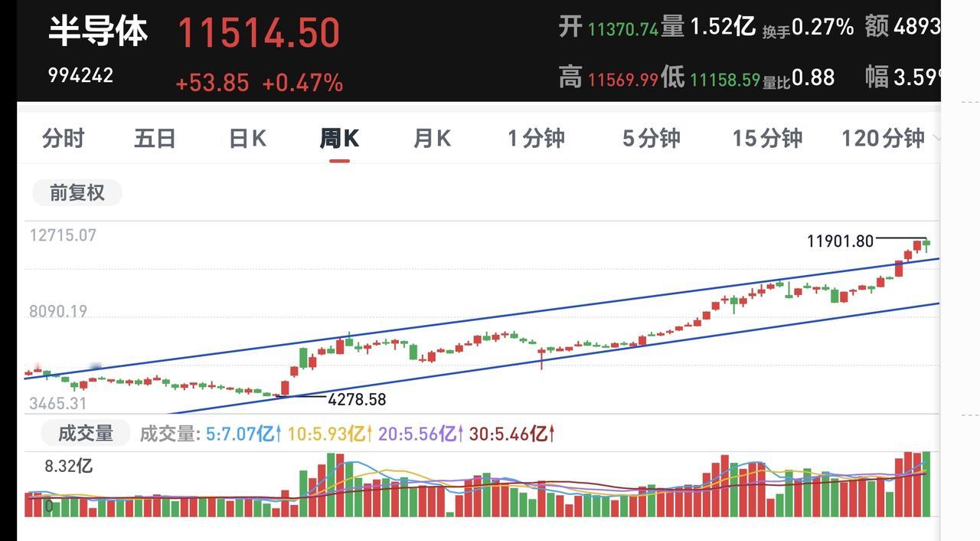Click the latest green weekly candlestick
Image resolution: width=980 pixels, height=541 pixels.
[x=926, y=244]
